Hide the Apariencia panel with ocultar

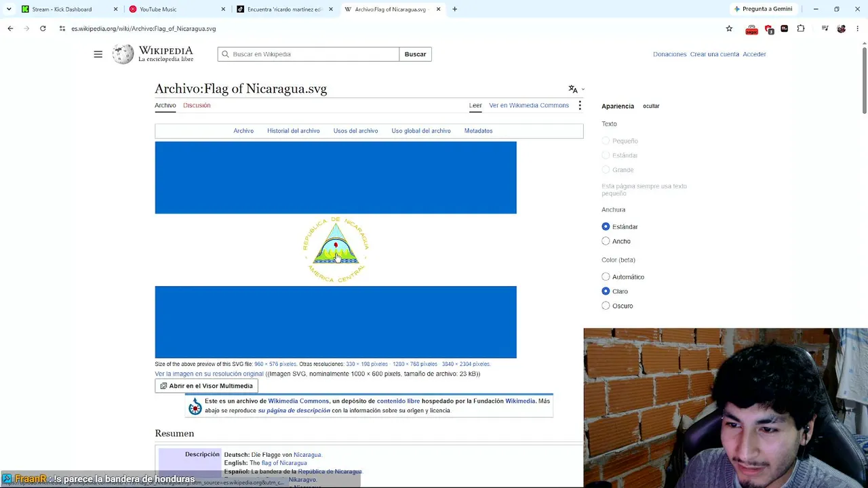click(x=651, y=106)
